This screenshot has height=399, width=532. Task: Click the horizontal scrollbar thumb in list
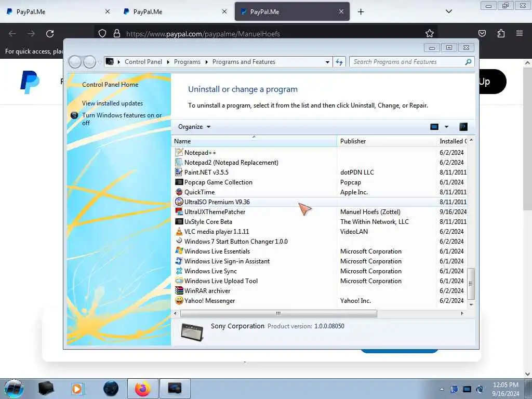278,313
